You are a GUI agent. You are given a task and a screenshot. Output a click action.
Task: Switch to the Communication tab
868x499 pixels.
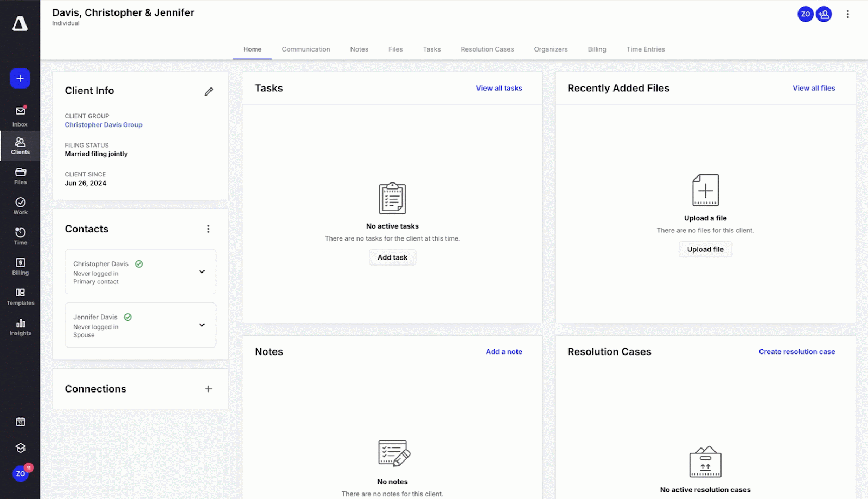tap(305, 49)
